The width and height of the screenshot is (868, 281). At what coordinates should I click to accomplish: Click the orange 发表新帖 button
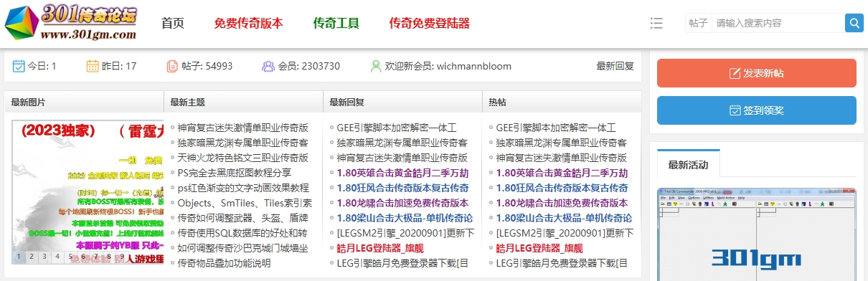(757, 73)
